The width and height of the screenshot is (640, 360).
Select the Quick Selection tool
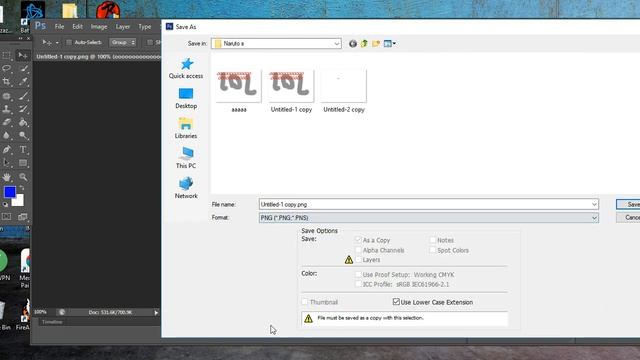click(x=23, y=68)
